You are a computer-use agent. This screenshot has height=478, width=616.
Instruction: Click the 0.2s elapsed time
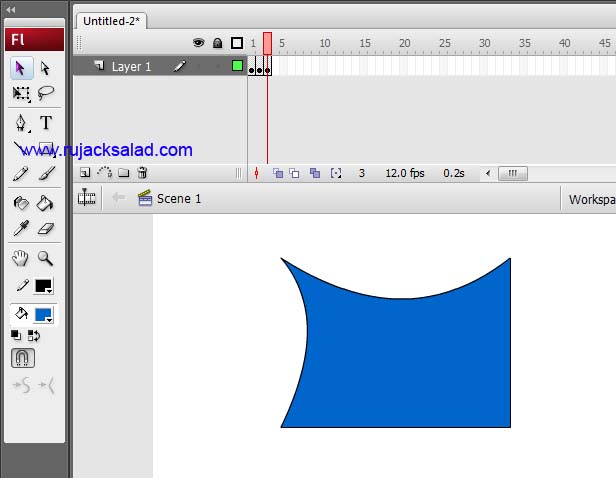click(454, 173)
